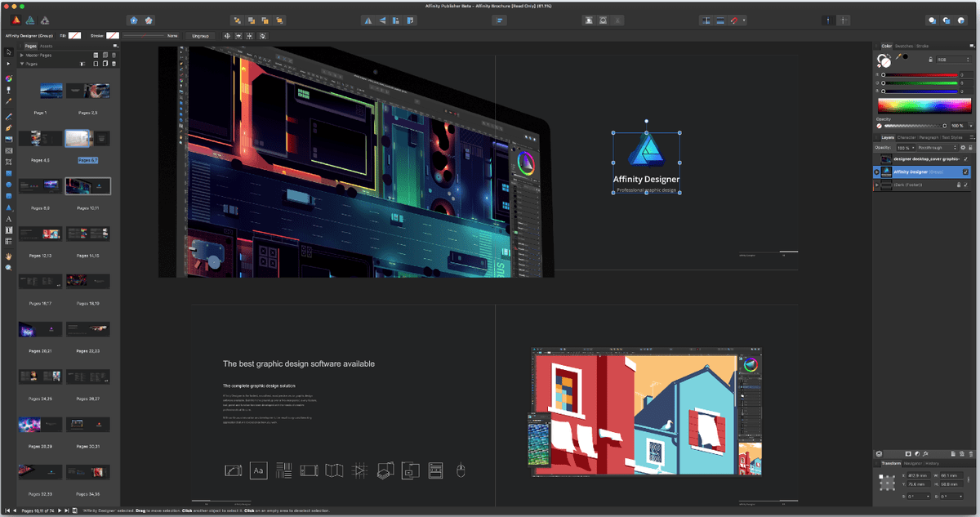Delete layer with the trash icon
Image resolution: width=980 pixels, height=517 pixels.
pyautogui.click(x=971, y=453)
